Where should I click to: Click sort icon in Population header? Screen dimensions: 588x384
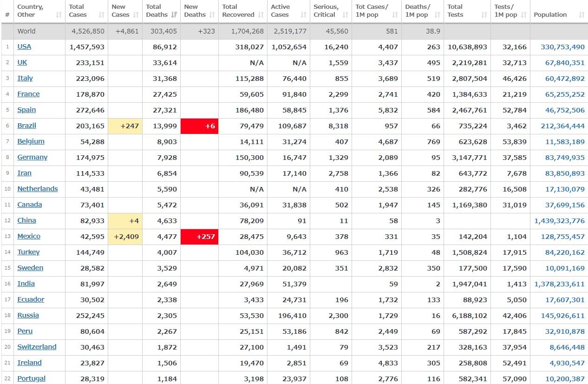581,15
